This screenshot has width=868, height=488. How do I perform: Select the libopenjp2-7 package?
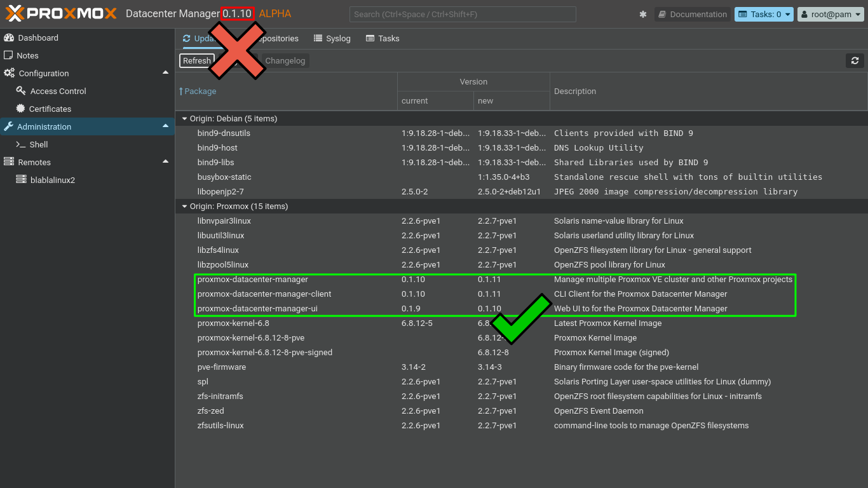pos(220,192)
